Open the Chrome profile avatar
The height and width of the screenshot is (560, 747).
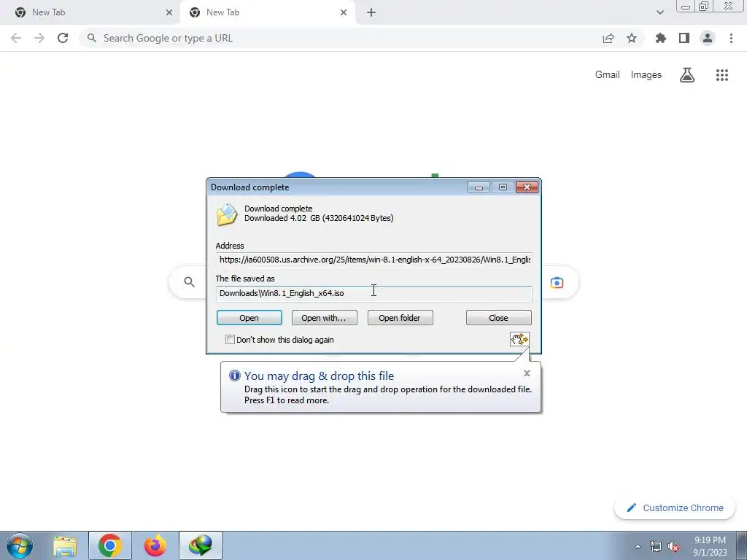click(708, 38)
